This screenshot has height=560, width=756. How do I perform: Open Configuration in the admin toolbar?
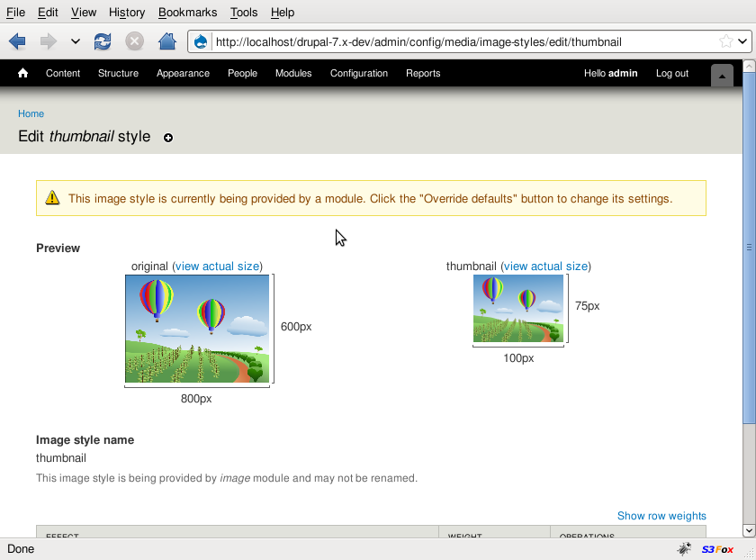click(359, 73)
